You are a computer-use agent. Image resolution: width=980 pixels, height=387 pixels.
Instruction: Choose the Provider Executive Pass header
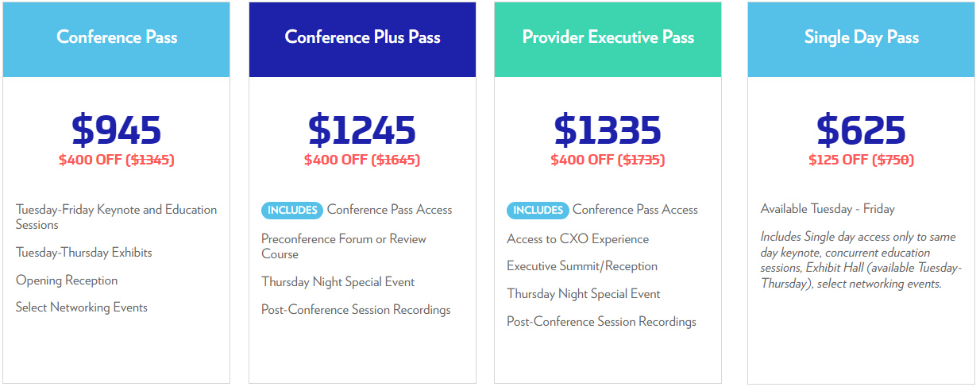point(608,37)
